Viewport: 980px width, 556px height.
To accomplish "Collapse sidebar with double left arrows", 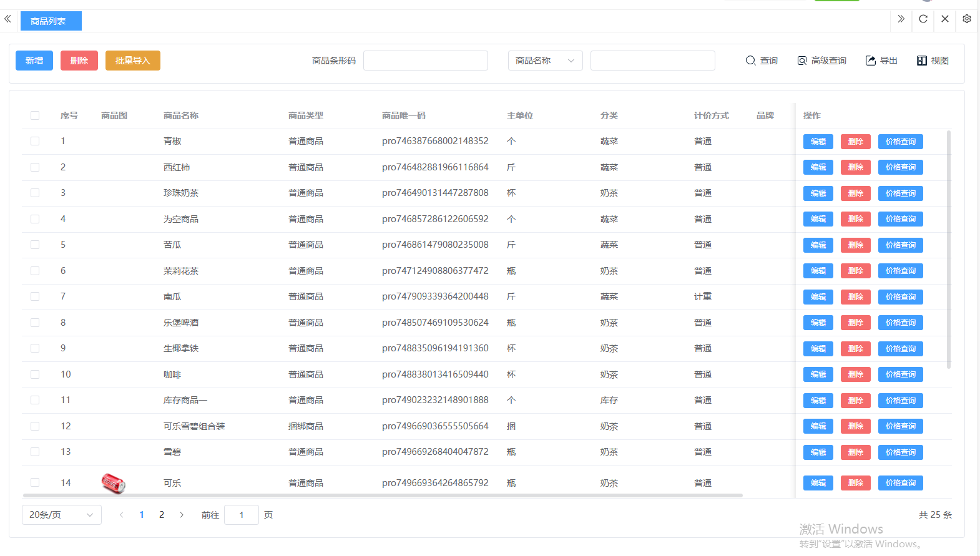I will coord(7,19).
